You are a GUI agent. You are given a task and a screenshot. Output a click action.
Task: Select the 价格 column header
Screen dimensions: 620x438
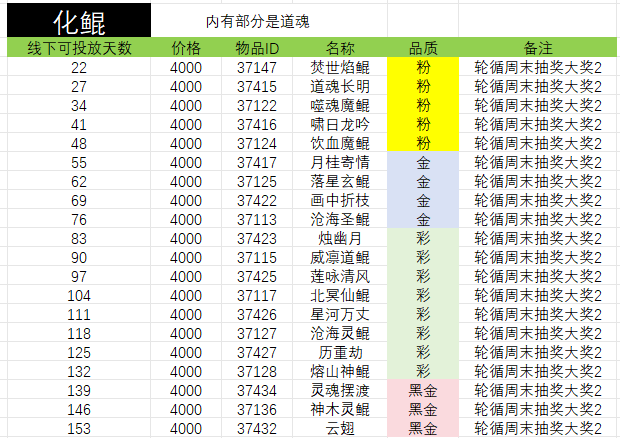click(186, 48)
